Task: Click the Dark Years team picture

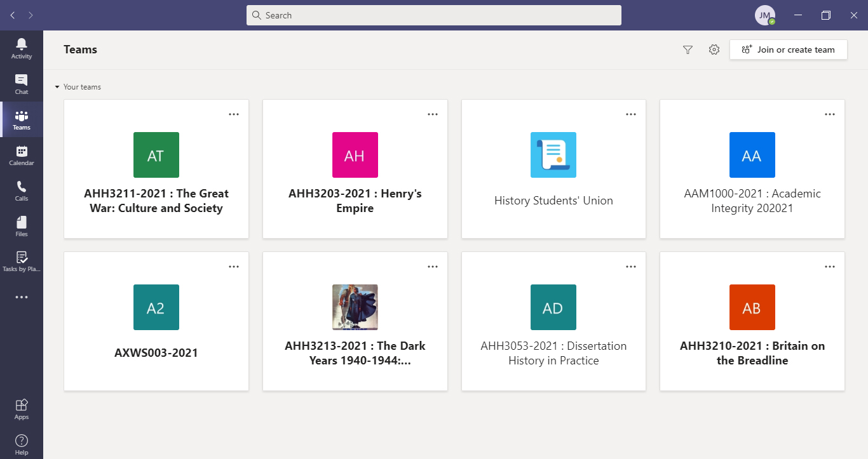Action: point(355,307)
